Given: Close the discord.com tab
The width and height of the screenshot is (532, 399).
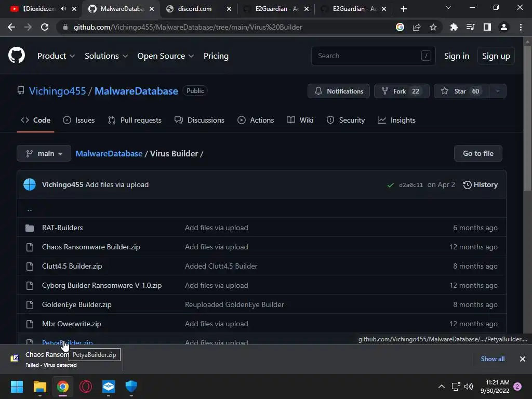Looking at the screenshot, I should (229, 9).
